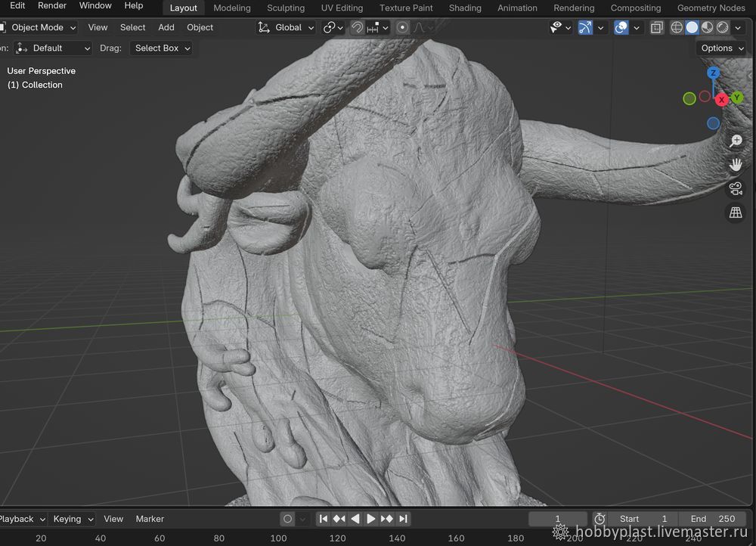
Task: Click the Y axis on the navigation gizmo
Action: [x=736, y=98]
